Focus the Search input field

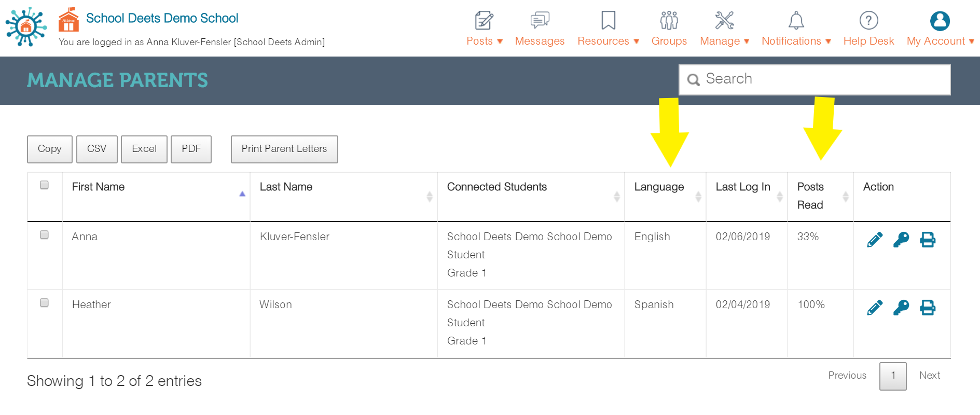tap(815, 79)
